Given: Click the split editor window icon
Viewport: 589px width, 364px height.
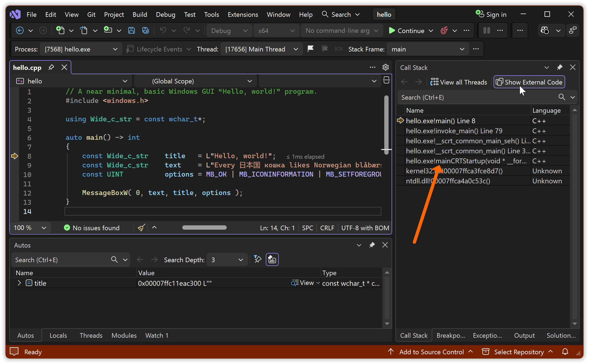Looking at the screenshot, I should pyautogui.click(x=386, y=80).
